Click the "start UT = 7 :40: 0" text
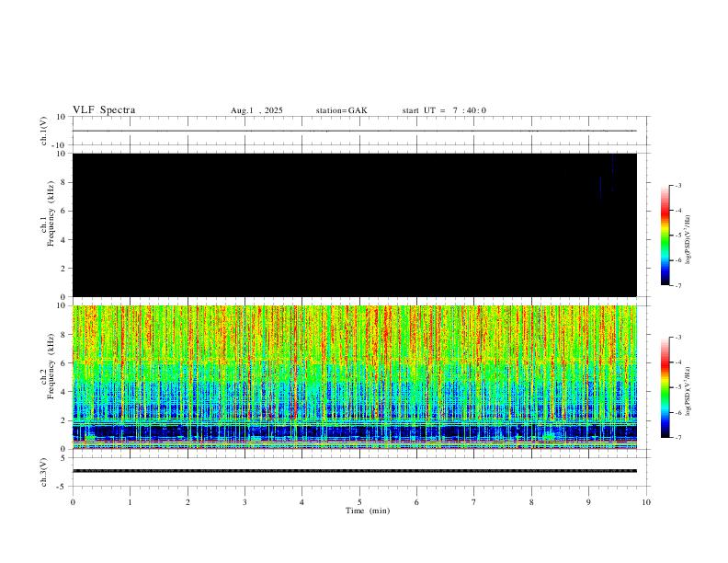728x563 pixels. coord(444,110)
